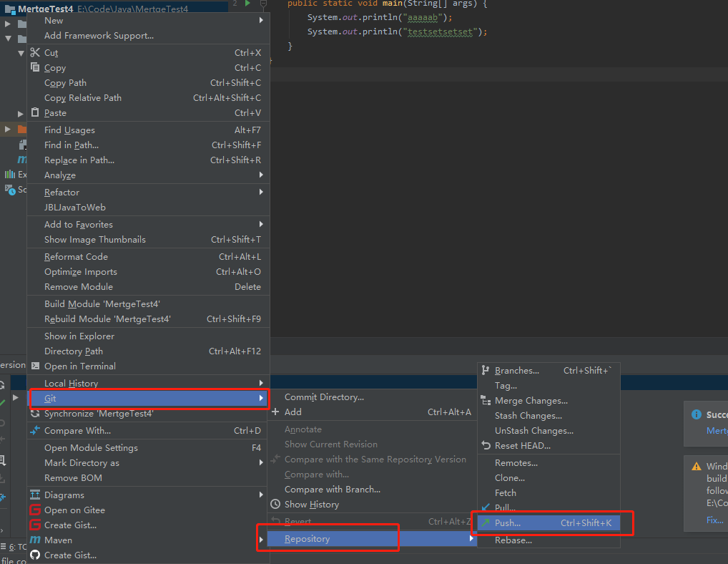
Task: Select Find in Path...
Action: [149, 145]
